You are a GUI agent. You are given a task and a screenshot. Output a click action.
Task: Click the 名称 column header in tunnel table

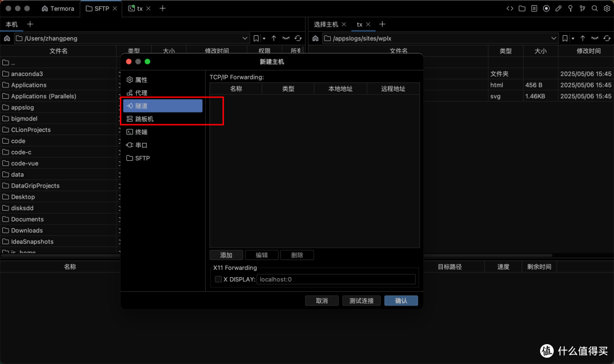click(x=236, y=89)
